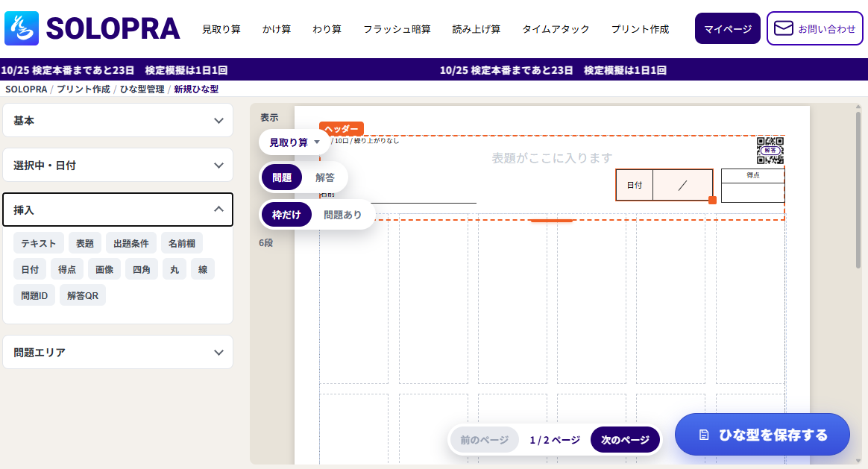Expand the 問題エリア panel
This screenshot has height=469, width=868.
coord(118,352)
